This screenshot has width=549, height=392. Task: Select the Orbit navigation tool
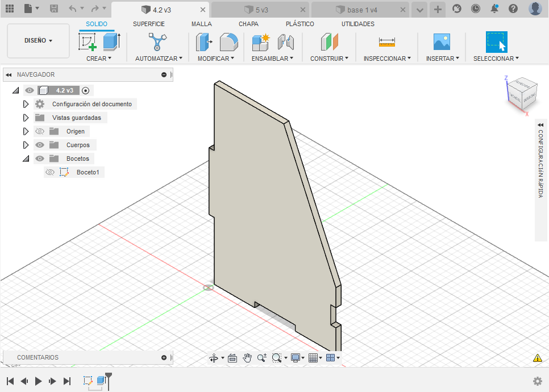click(214, 358)
